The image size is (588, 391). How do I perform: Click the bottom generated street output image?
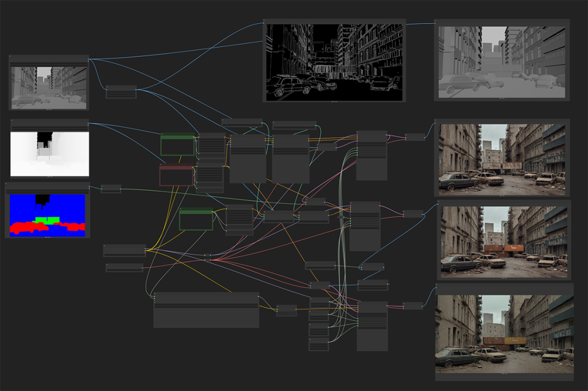(504, 331)
